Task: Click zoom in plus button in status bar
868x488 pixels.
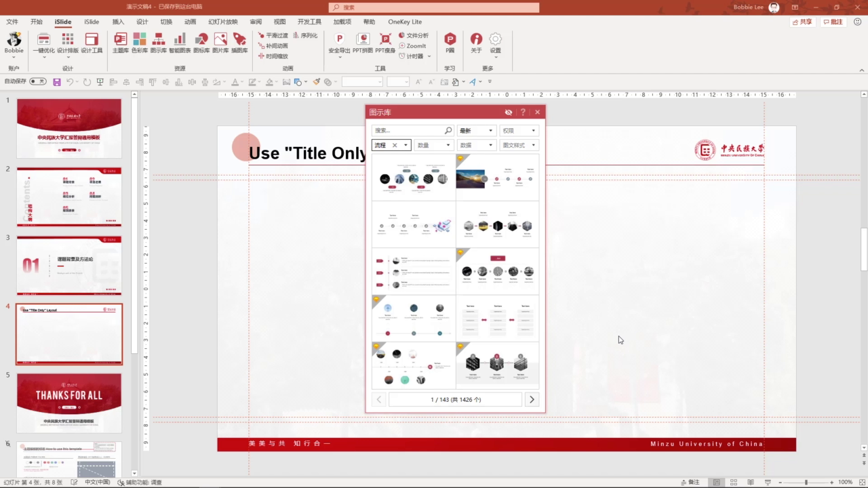Action: pyautogui.click(x=831, y=482)
